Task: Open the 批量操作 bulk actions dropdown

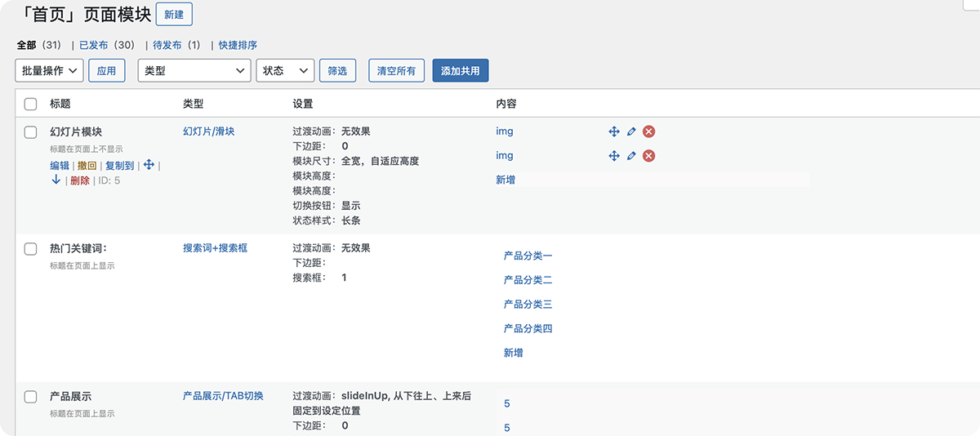Action: (x=49, y=71)
